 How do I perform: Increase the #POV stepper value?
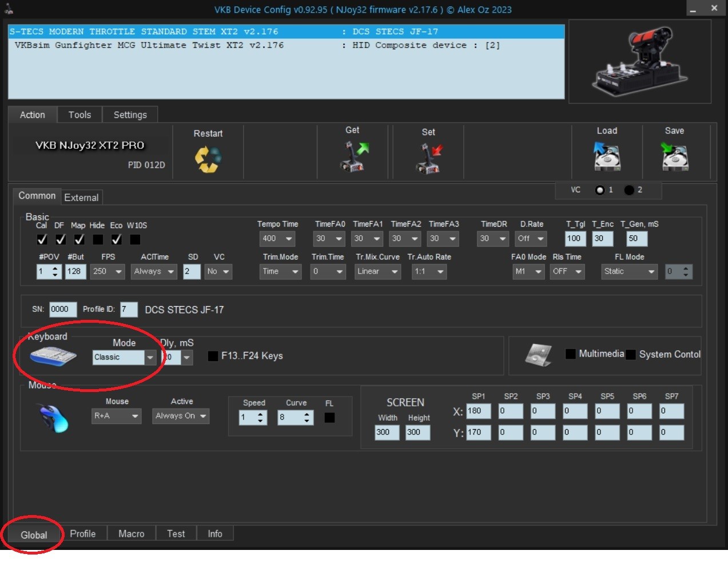[55, 268]
